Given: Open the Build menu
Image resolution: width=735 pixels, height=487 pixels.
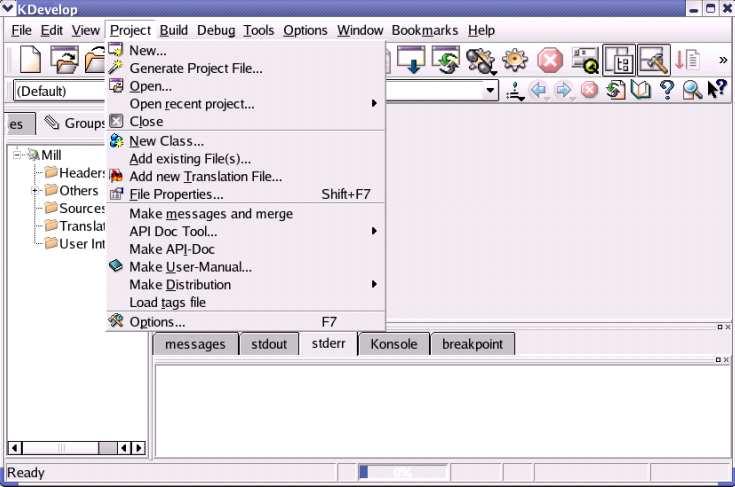Looking at the screenshot, I should coord(173,30).
